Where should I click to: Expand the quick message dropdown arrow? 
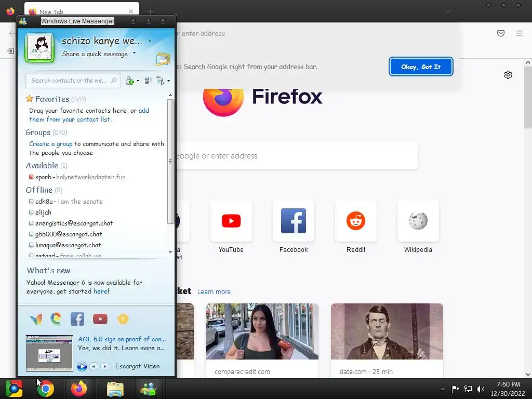pyautogui.click(x=135, y=53)
